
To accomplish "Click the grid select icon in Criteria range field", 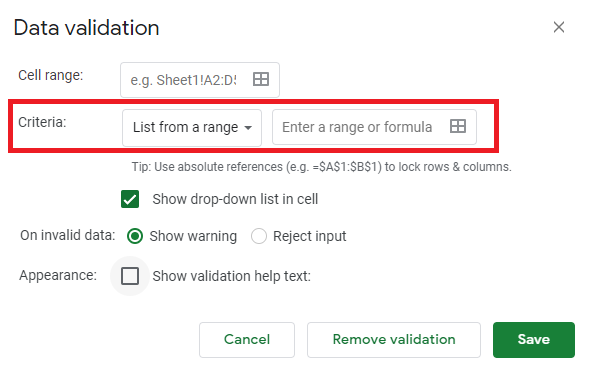I will tap(458, 126).
